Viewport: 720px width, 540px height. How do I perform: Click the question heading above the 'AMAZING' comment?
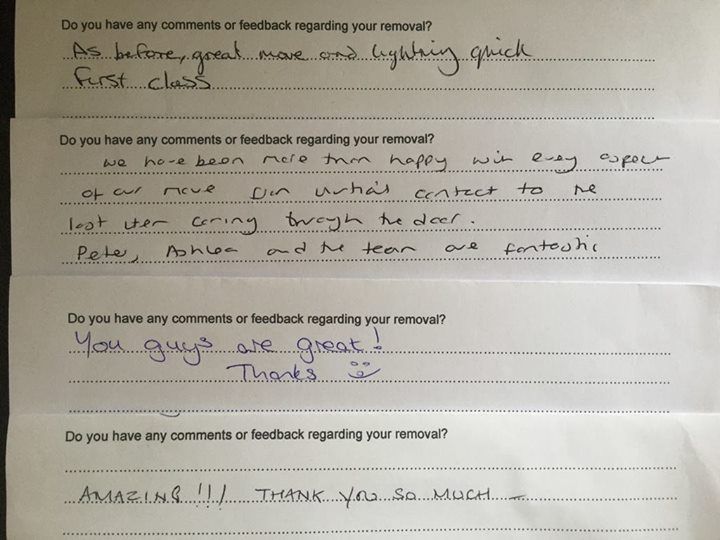(x=255, y=436)
